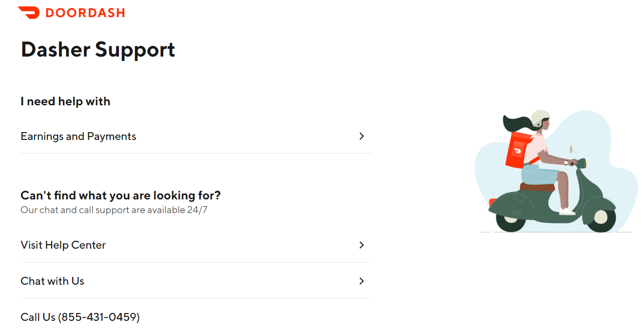Click chevron beside Visit Help Center
The image size is (644, 333).
click(361, 245)
